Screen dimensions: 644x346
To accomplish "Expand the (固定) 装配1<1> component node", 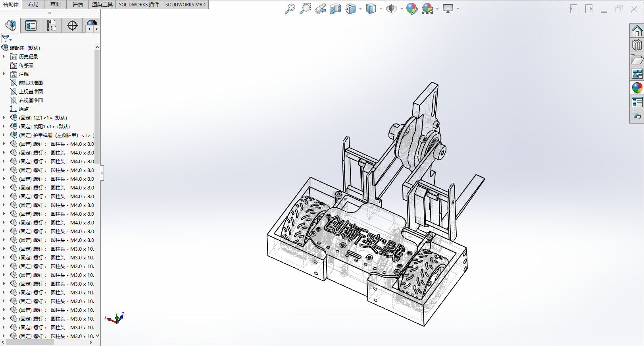I will (4, 126).
